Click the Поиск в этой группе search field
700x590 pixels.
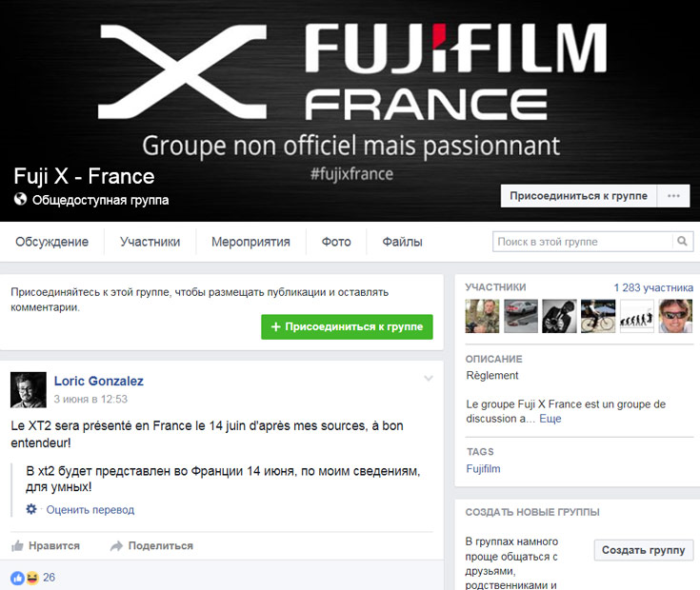[x=583, y=242]
